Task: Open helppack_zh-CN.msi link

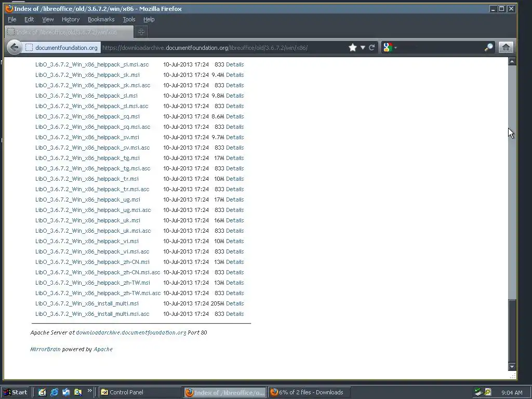Action: (92, 262)
